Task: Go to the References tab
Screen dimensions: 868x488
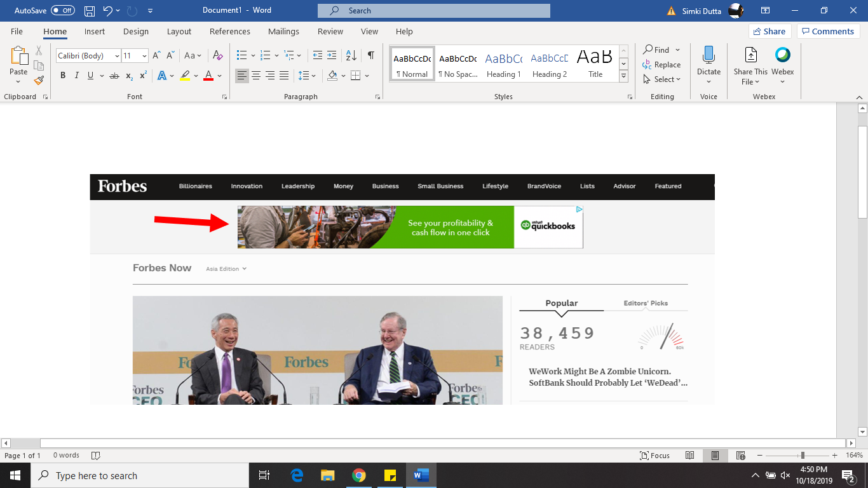Action: coord(230,31)
